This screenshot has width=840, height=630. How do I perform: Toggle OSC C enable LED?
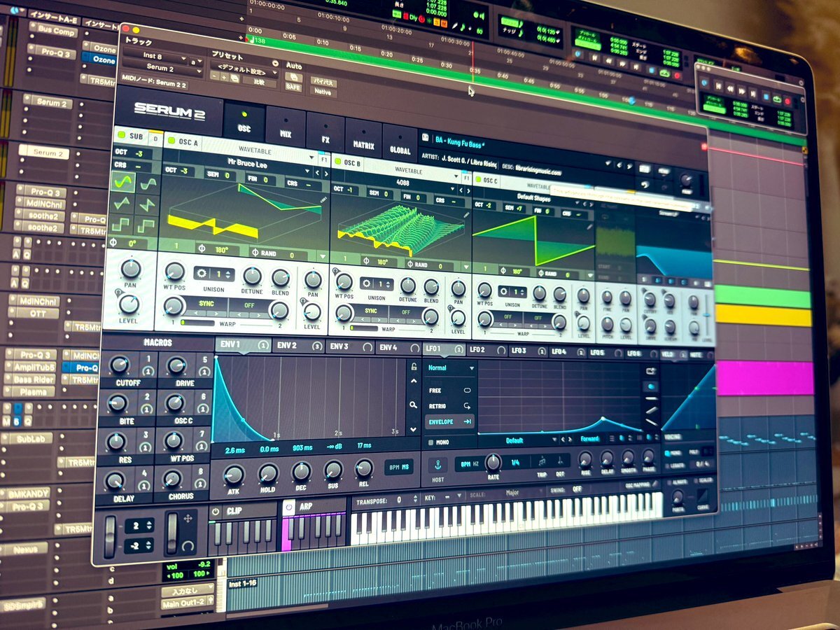(x=477, y=179)
